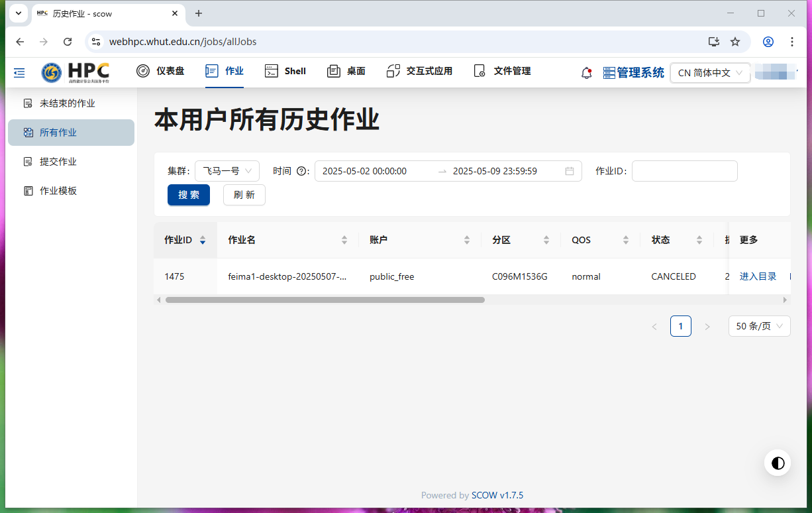Sort table by 作业ID column
Viewport: 812px width, 513px height.
click(185, 240)
